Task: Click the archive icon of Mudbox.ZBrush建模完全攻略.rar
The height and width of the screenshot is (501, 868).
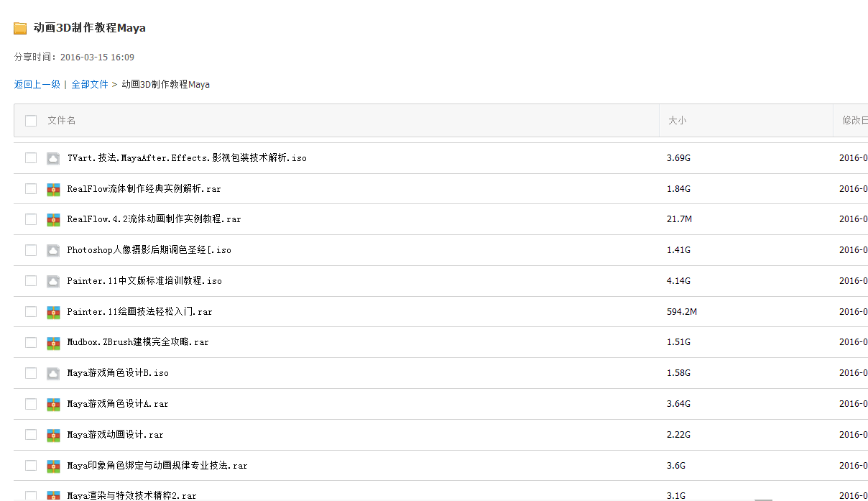Action: point(53,343)
